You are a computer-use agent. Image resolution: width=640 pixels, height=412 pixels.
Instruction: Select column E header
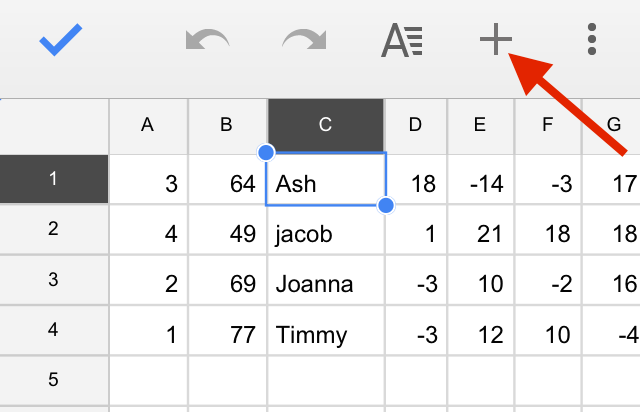[x=480, y=126]
